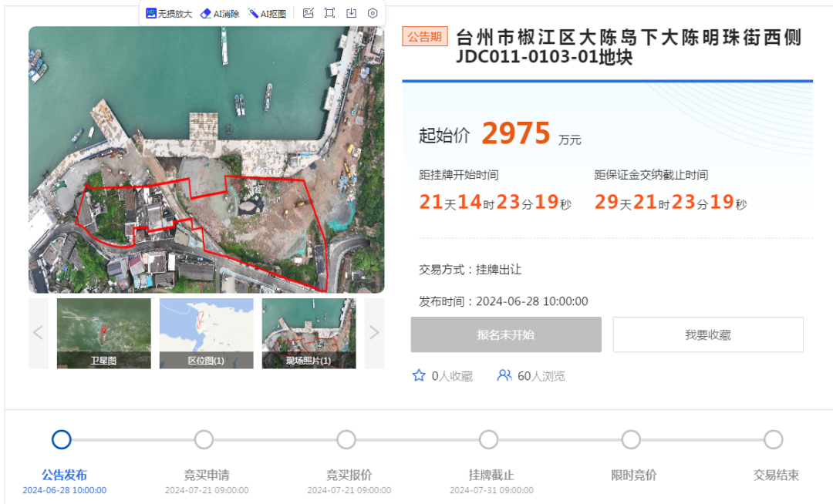Click the 交易结束 timeline circle
This screenshot has width=833, height=504.
point(774,439)
